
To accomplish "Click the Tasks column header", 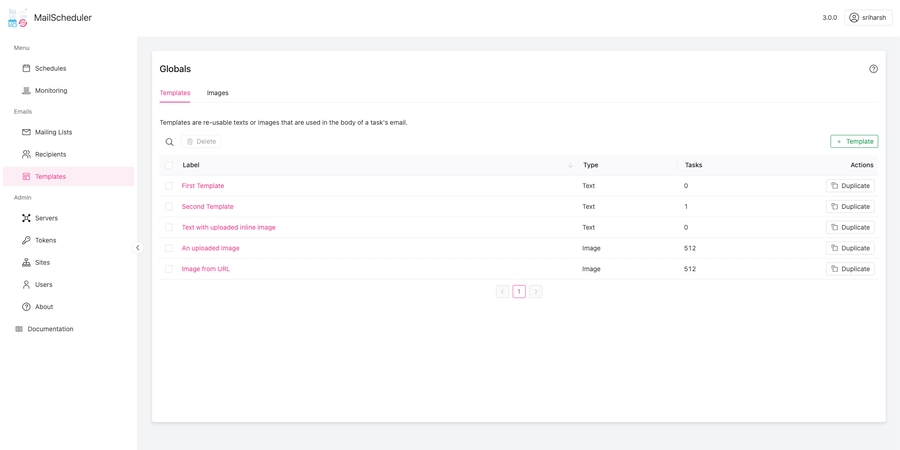I will tap(693, 165).
